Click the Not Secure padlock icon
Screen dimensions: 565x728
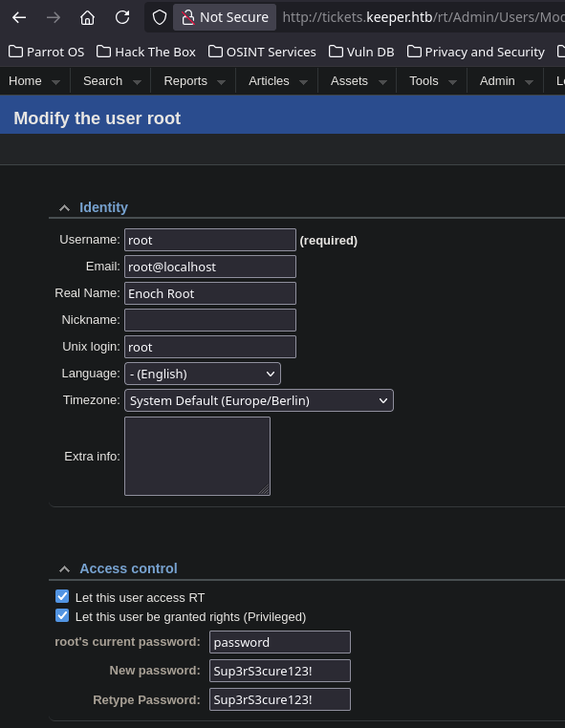point(187,17)
